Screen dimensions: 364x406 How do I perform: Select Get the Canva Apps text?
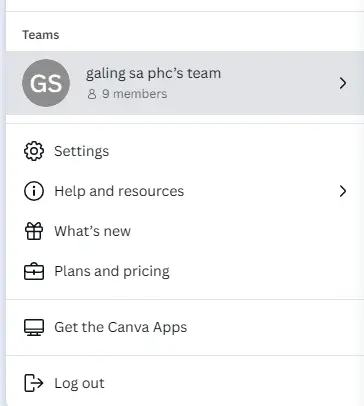pyautogui.click(x=121, y=327)
